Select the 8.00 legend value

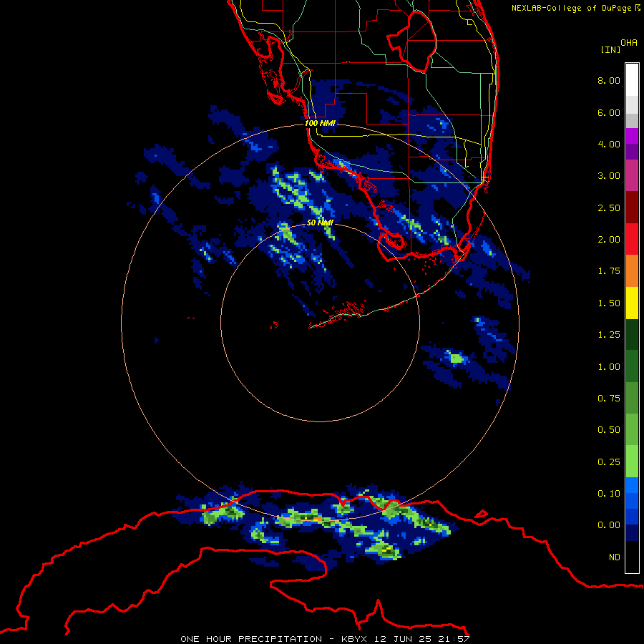tap(609, 80)
